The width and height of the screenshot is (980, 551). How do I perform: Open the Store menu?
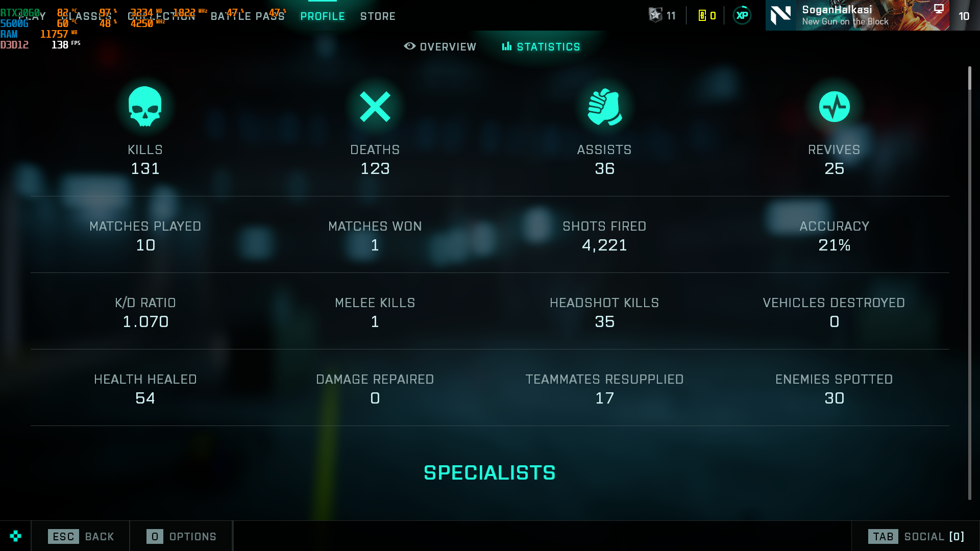378,16
